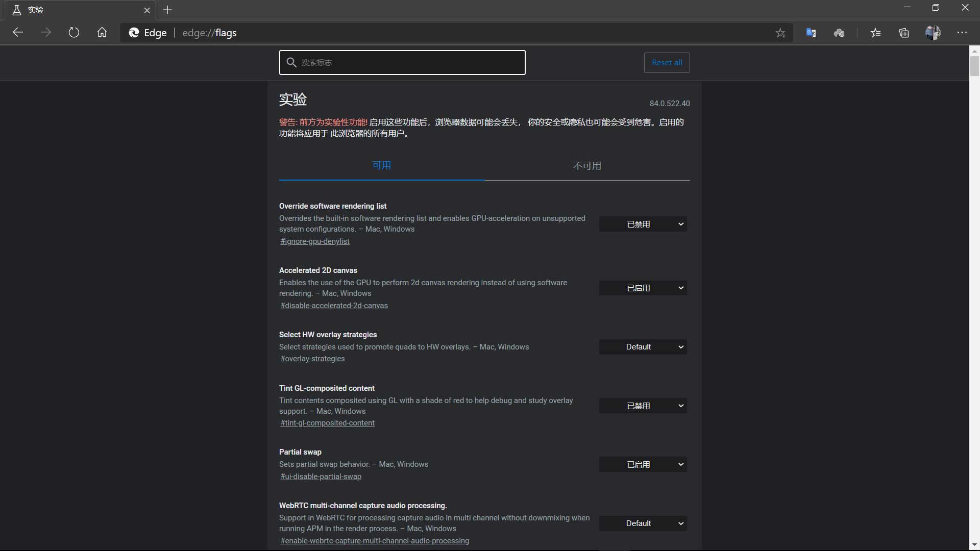980x551 pixels.
Task: Open Tint GL-composited content dropdown
Action: coord(643,406)
